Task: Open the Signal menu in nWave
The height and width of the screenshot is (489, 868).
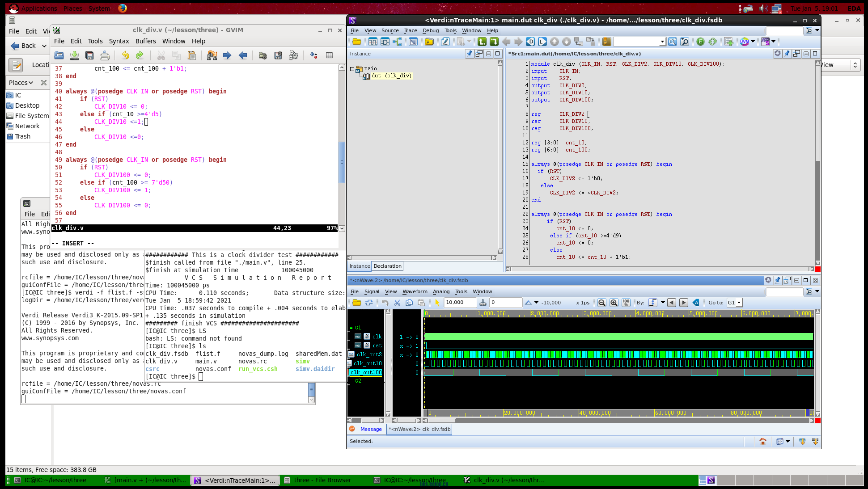Action: tap(372, 291)
